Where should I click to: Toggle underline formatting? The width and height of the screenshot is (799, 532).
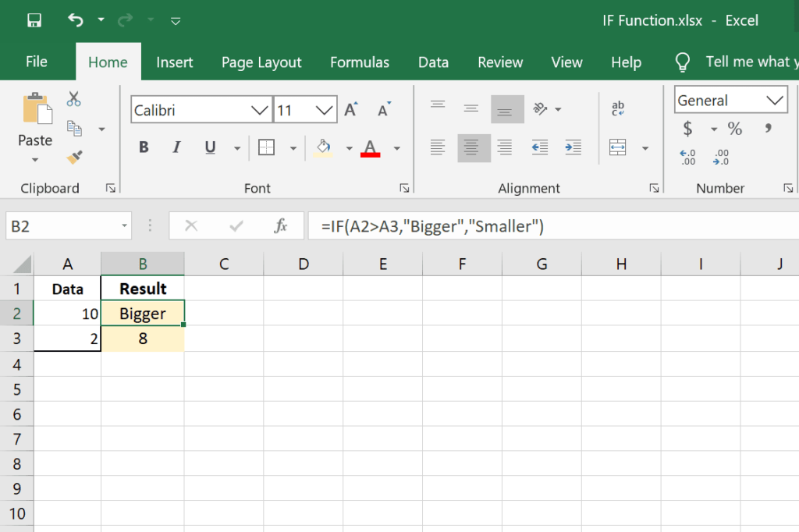click(210, 147)
